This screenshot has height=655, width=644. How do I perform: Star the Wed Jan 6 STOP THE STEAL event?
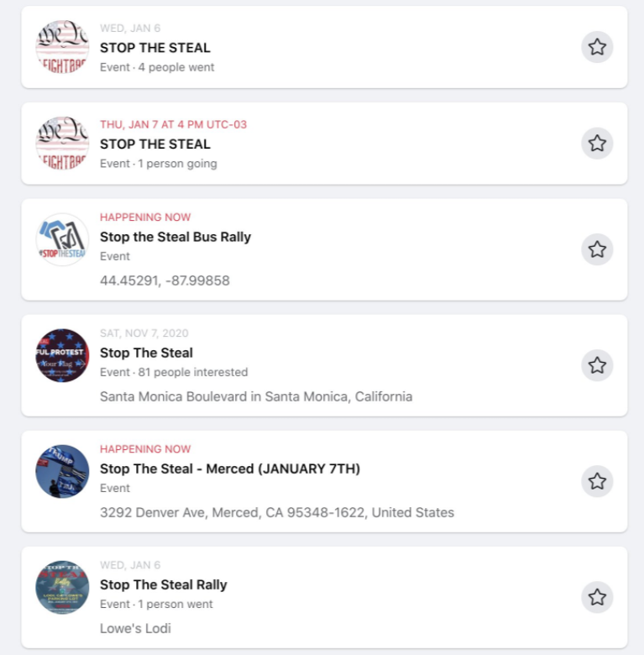[597, 47]
